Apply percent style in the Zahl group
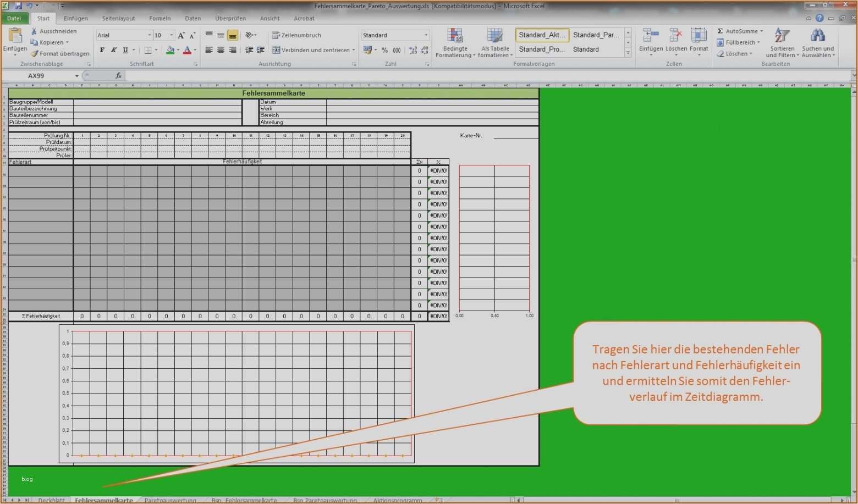858x504 pixels. coord(384,50)
